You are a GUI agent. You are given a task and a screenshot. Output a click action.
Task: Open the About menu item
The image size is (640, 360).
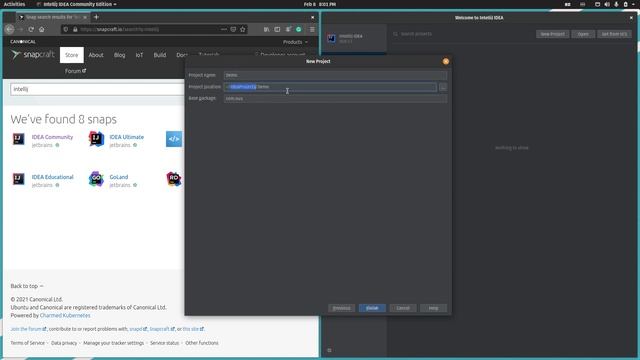pos(96,55)
